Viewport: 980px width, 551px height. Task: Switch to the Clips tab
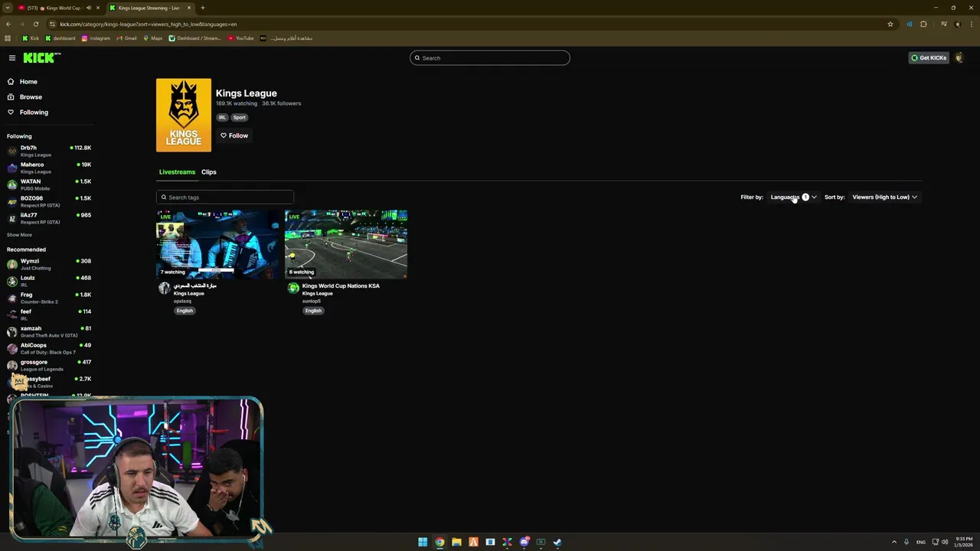point(209,172)
